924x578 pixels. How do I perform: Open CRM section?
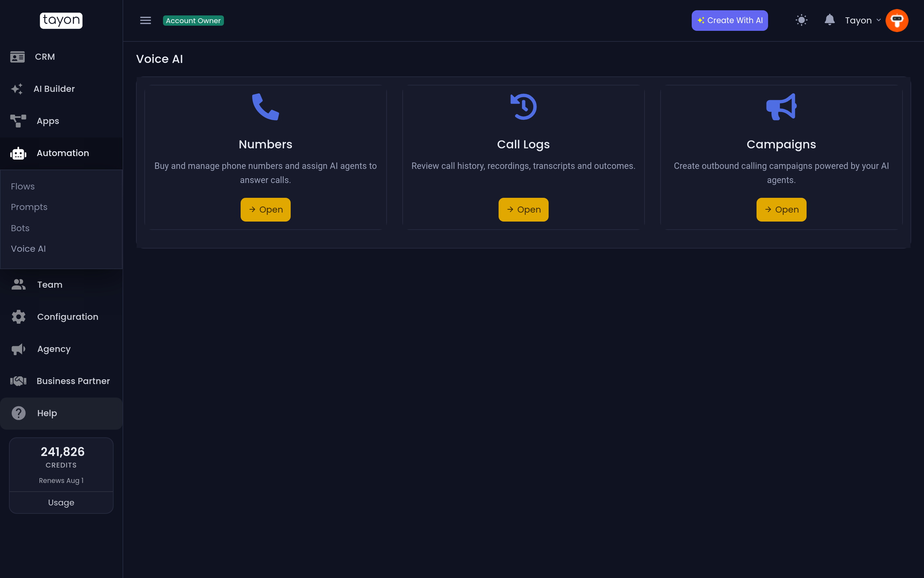[x=61, y=57]
